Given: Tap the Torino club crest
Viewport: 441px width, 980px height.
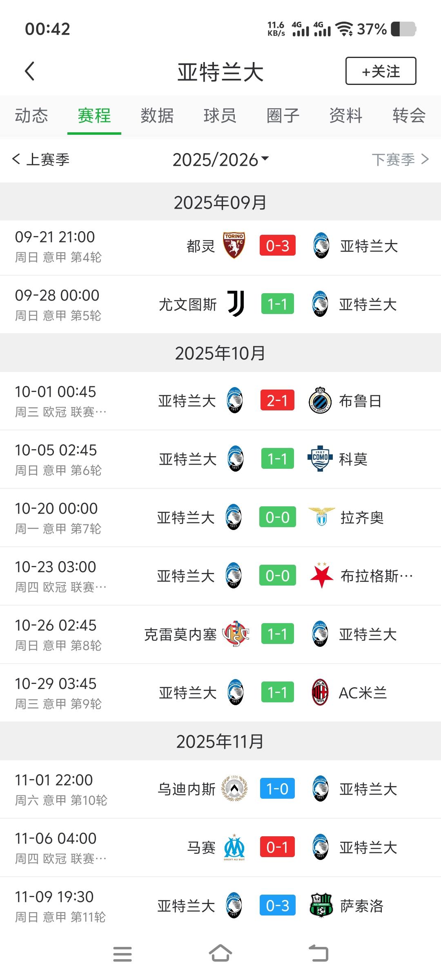Looking at the screenshot, I should tap(234, 245).
